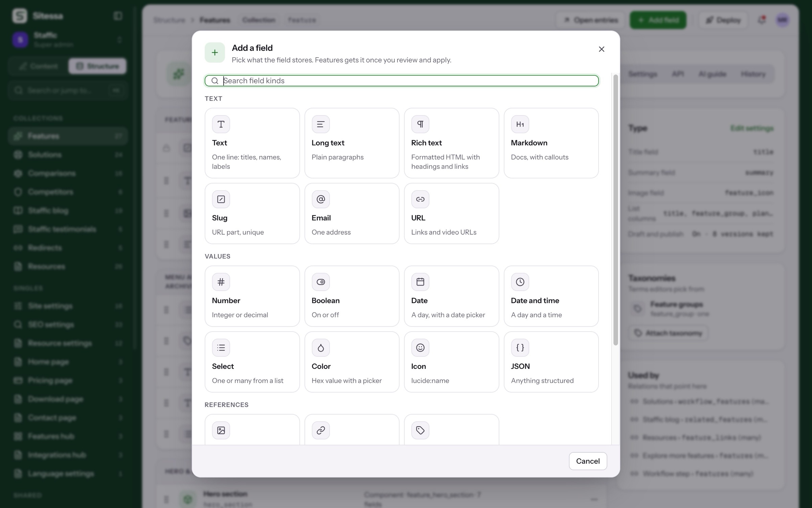The height and width of the screenshot is (508, 812).
Task: Click the 'URL part, unique' description
Action: click(238, 232)
